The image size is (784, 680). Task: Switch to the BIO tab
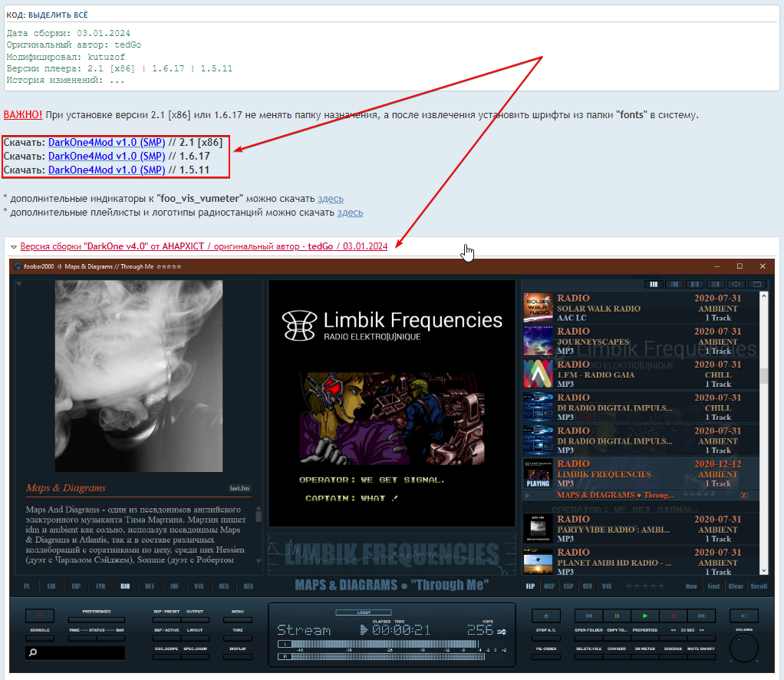click(x=125, y=586)
